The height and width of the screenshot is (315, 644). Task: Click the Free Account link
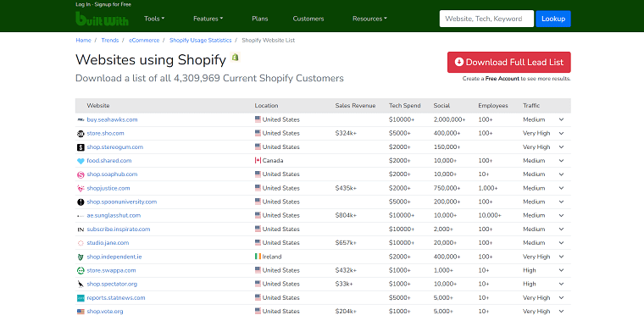[x=502, y=79]
